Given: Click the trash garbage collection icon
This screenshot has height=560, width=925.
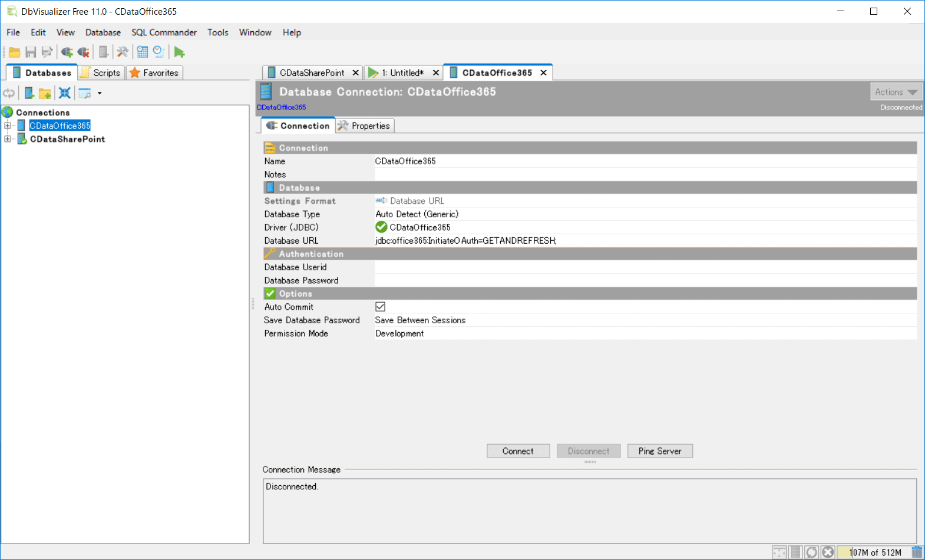Looking at the screenshot, I should point(917,552).
